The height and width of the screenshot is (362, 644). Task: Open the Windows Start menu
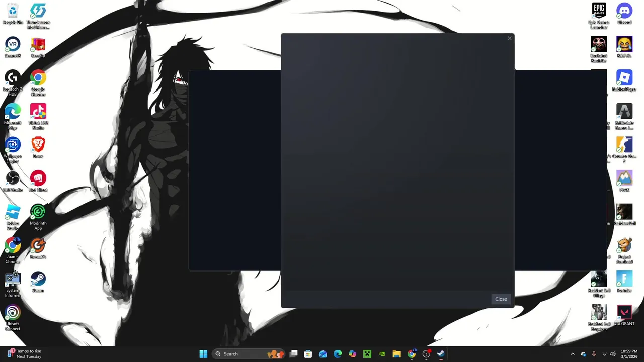tap(203, 354)
